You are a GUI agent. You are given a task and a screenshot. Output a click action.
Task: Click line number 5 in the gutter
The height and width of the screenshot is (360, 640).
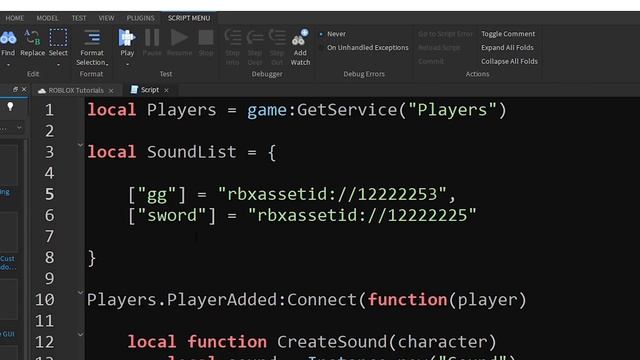[49, 194]
